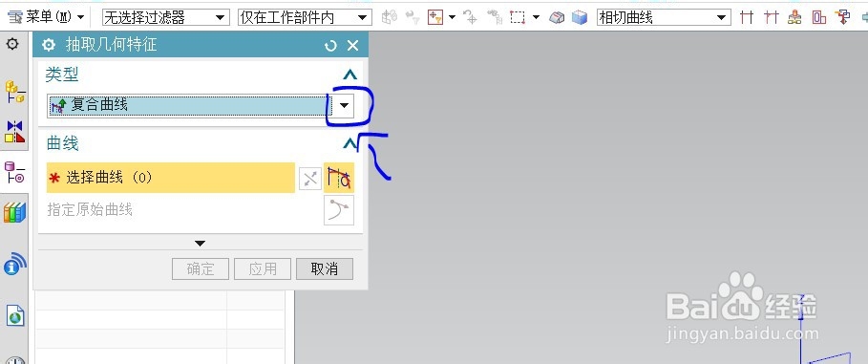Screen dimensions: 868x364
Task: Click the 曲线 section label
Action: tap(62, 143)
